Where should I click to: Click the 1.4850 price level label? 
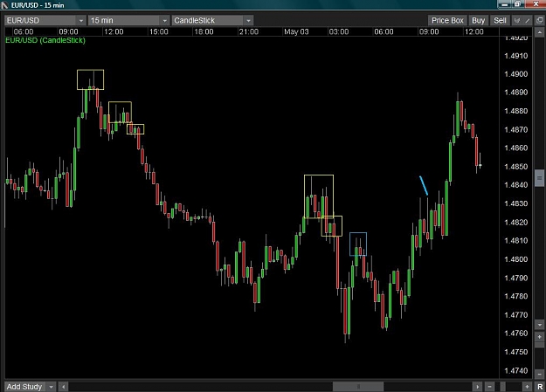pyautogui.click(x=515, y=167)
